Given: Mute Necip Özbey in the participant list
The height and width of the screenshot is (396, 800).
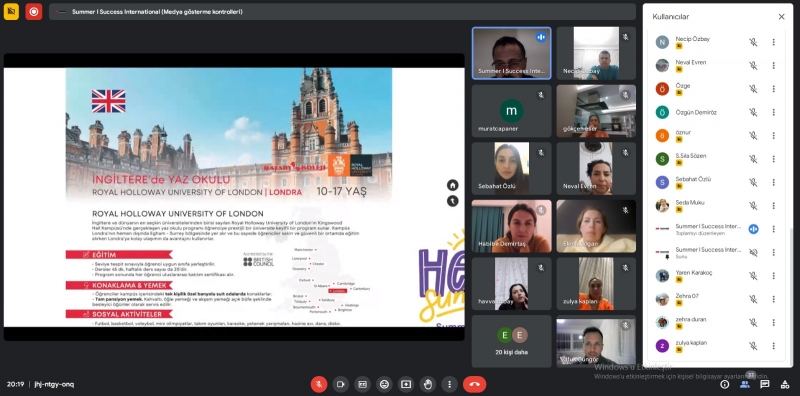Looking at the screenshot, I should [753, 42].
